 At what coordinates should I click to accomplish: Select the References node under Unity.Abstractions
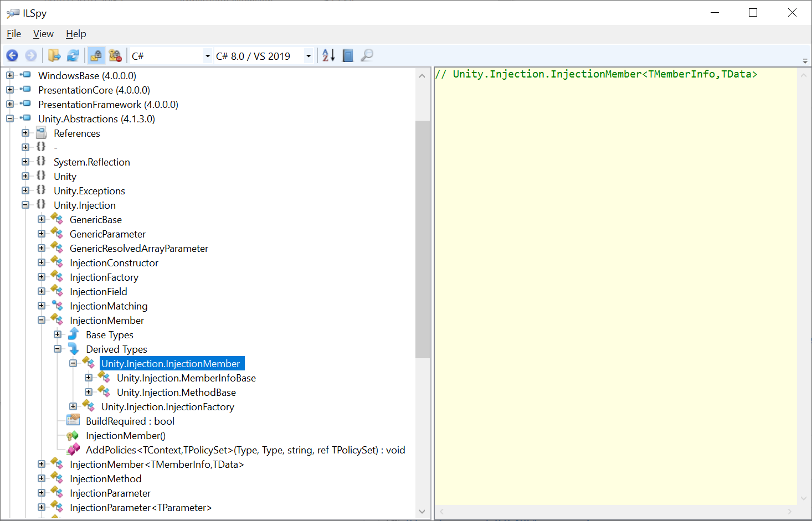pyautogui.click(x=76, y=133)
